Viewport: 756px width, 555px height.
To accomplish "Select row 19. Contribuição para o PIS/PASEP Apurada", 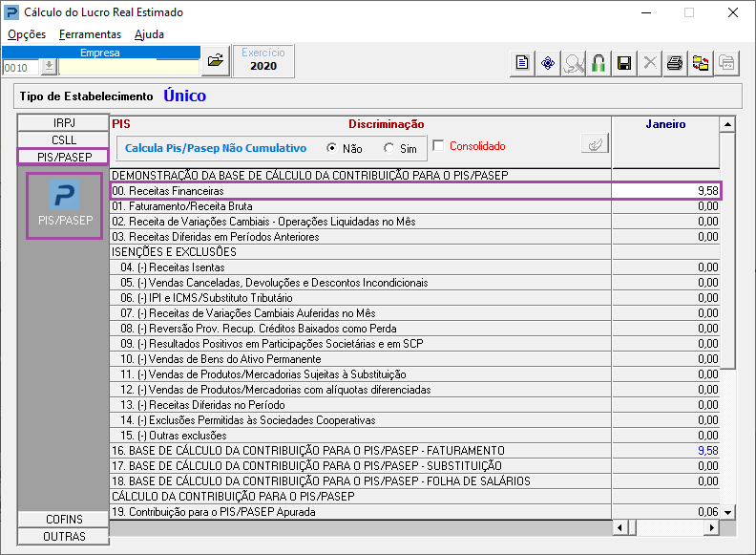I will click(x=361, y=512).
